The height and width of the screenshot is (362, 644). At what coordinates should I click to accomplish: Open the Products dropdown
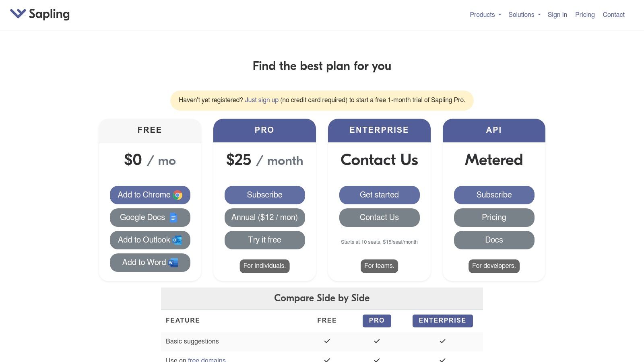click(x=482, y=14)
